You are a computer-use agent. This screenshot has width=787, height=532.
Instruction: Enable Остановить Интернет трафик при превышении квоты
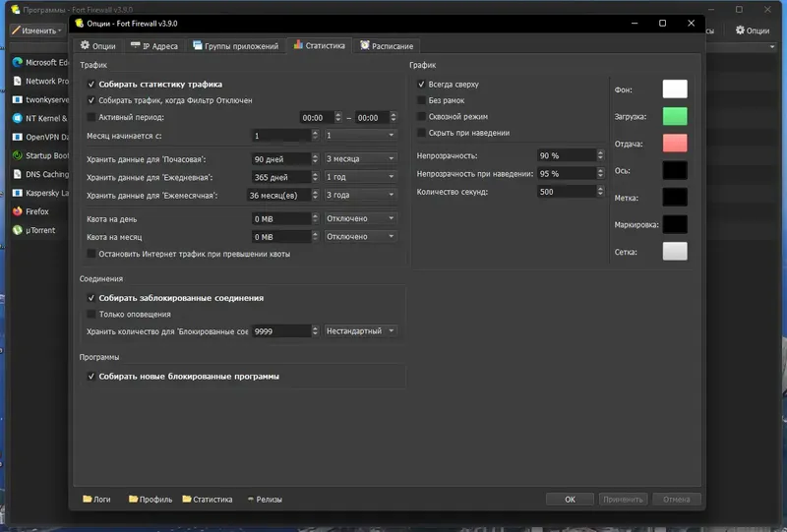pos(91,254)
